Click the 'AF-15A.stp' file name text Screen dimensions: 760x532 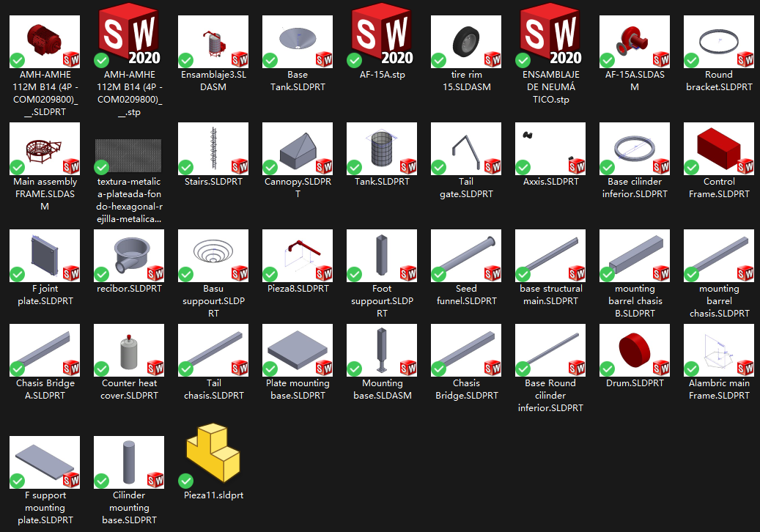(x=382, y=74)
